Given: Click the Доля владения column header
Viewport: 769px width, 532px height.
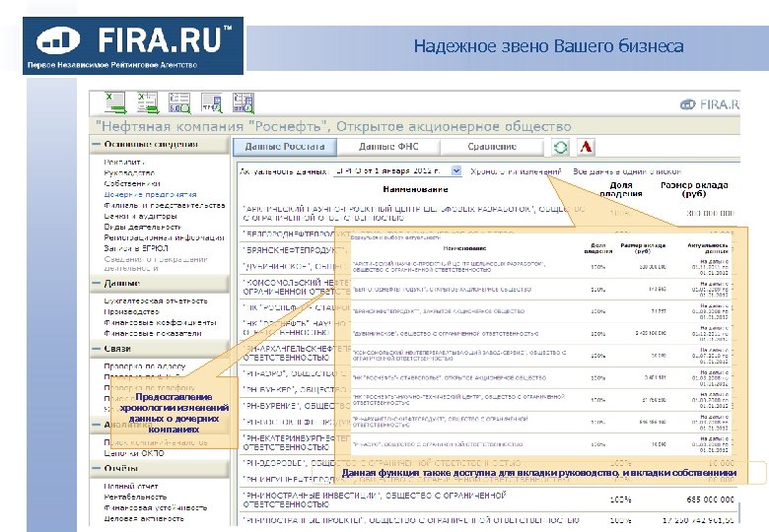Looking at the screenshot, I should [x=620, y=189].
